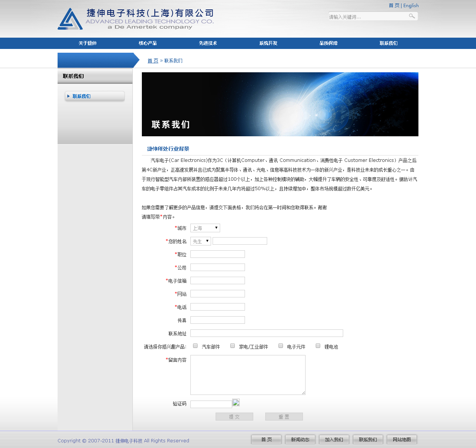Tick the 家电/工业部件 checkbox
The image size is (476, 448).
pyautogui.click(x=233, y=346)
